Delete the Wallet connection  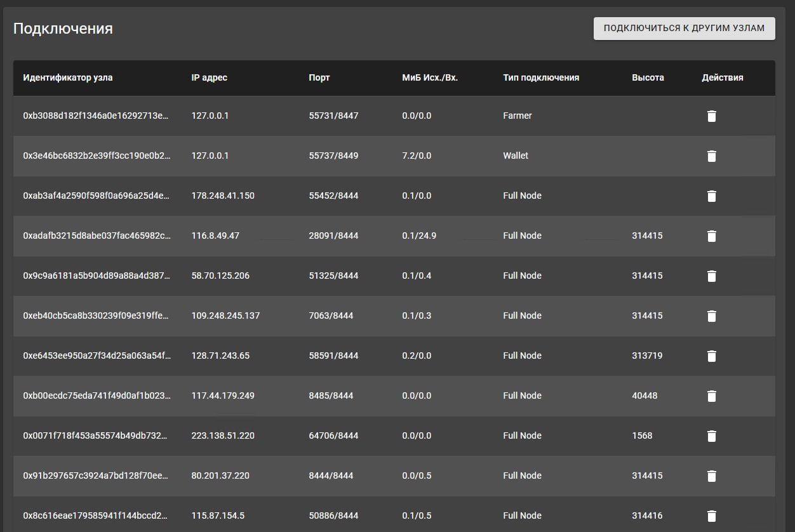pyautogui.click(x=711, y=156)
